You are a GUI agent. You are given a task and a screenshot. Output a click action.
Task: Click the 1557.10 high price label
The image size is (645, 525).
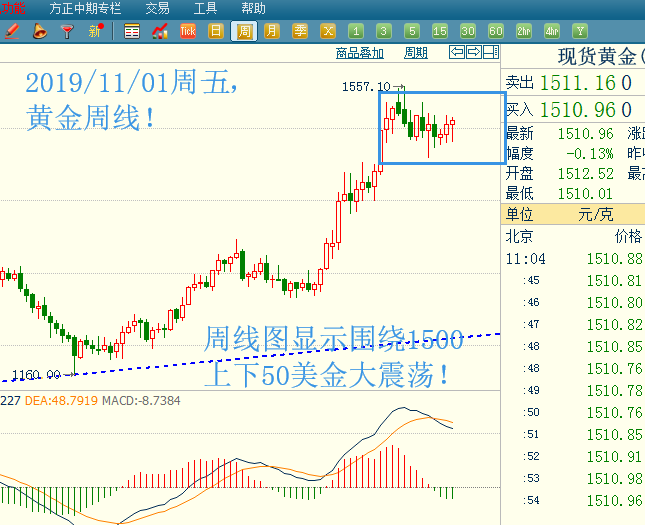[366, 87]
